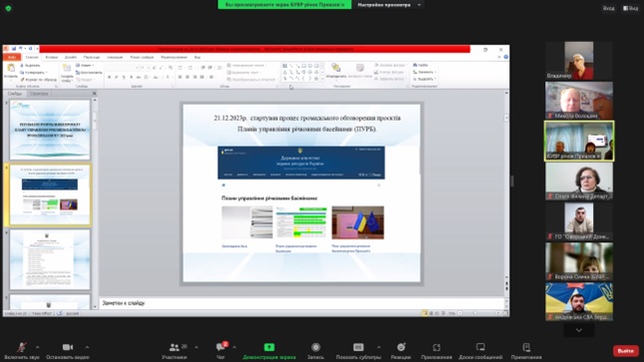Click the Reactions icon in Zoom toolbar

(401, 348)
